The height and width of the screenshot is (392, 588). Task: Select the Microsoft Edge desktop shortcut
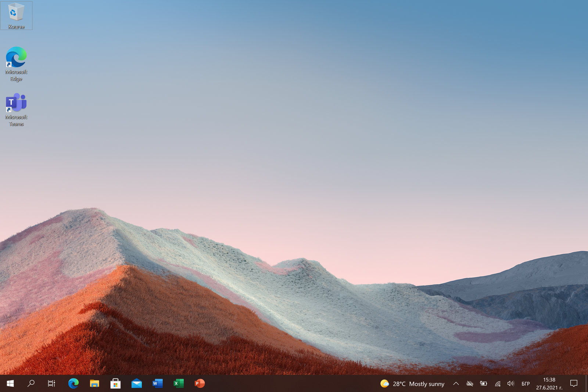pyautogui.click(x=16, y=63)
